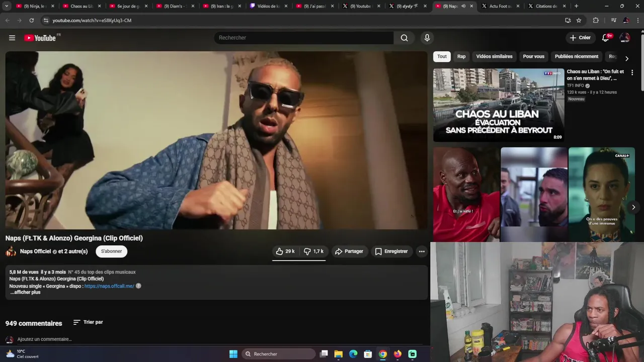Select the Publiées récemment chip
The image size is (644, 362).
577,56
